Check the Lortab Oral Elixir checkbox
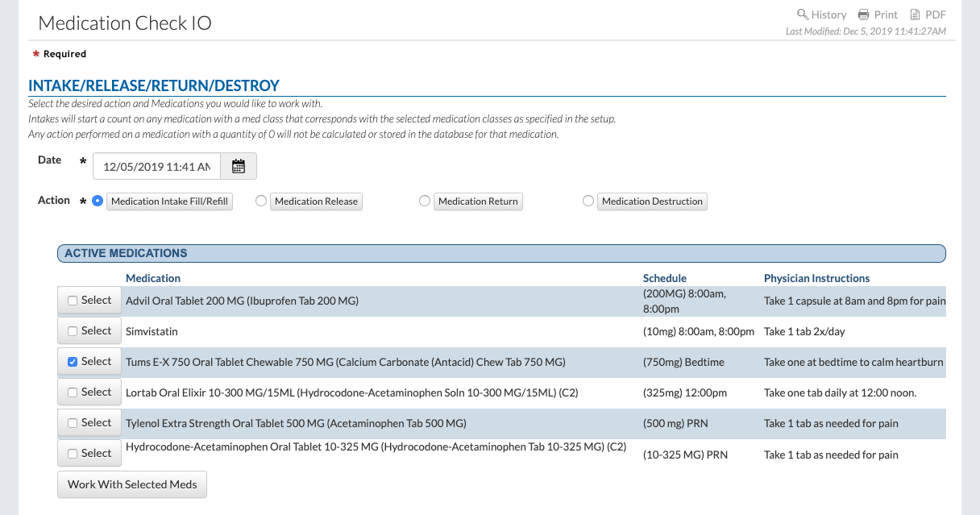Viewport: 980px width, 515px height. [73, 392]
